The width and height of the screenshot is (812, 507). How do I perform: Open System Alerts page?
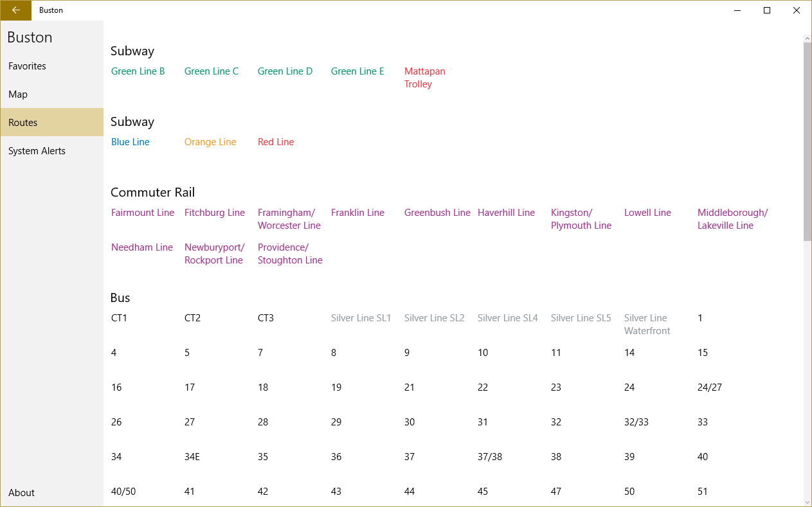tap(37, 151)
